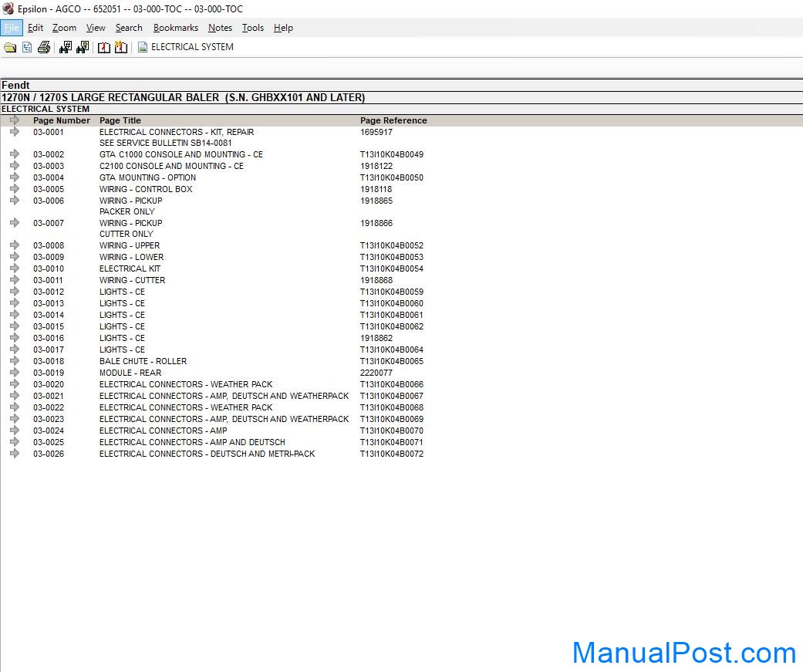Open the Zoom menu
This screenshot has width=803, height=672.
click(64, 28)
